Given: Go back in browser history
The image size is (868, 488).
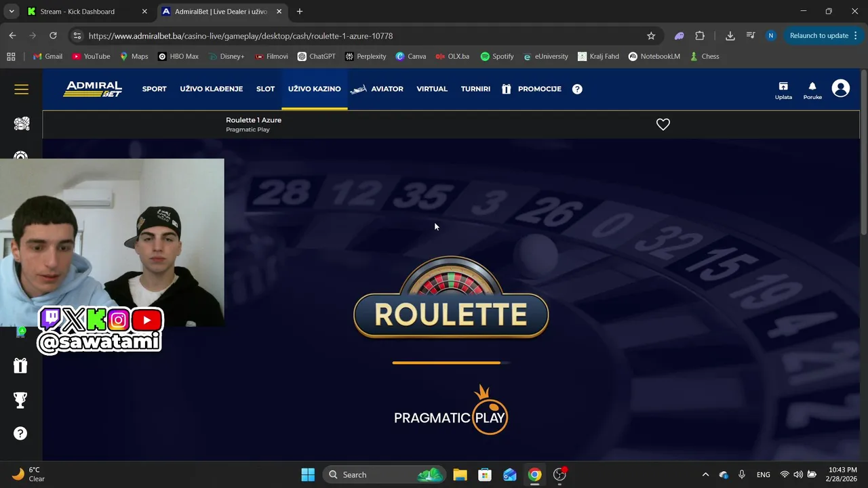Looking at the screenshot, I should (12, 36).
